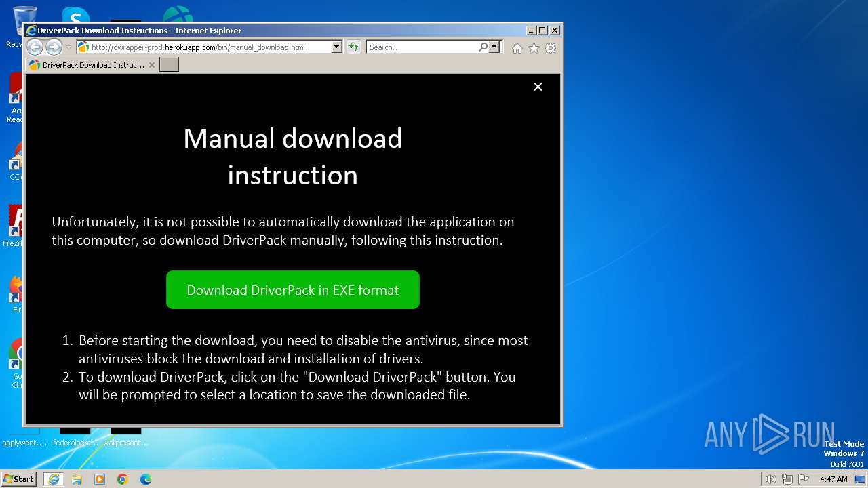Select the Skype desktop icon
Viewport: 868px width, 488px height.
[75, 15]
